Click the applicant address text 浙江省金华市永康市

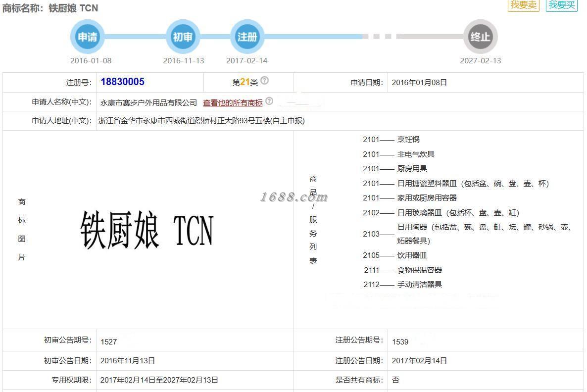(132, 121)
